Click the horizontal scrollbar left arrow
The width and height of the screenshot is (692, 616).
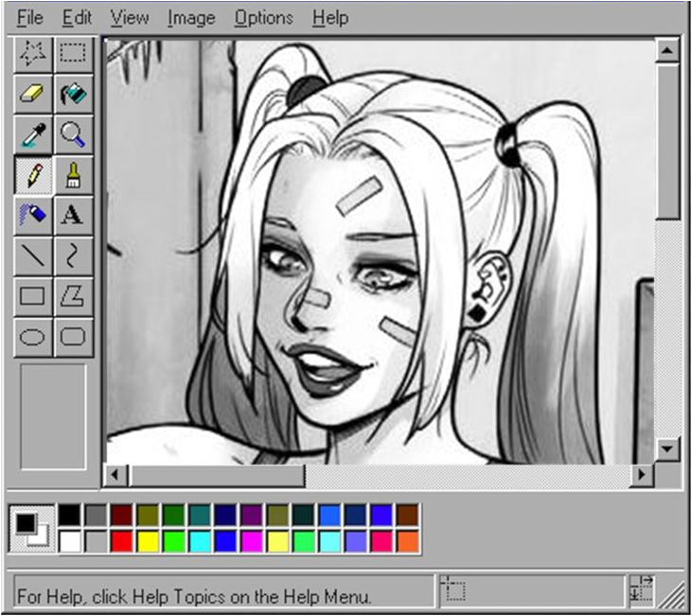click(x=115, y=475)
